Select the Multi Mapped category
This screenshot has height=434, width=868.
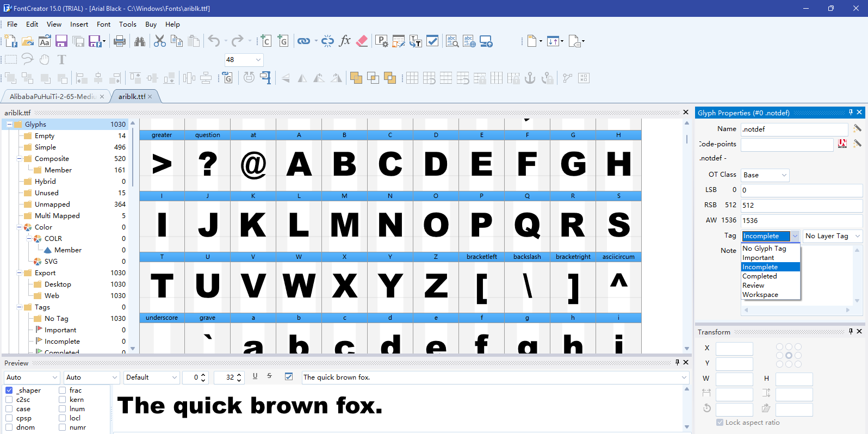57,215
